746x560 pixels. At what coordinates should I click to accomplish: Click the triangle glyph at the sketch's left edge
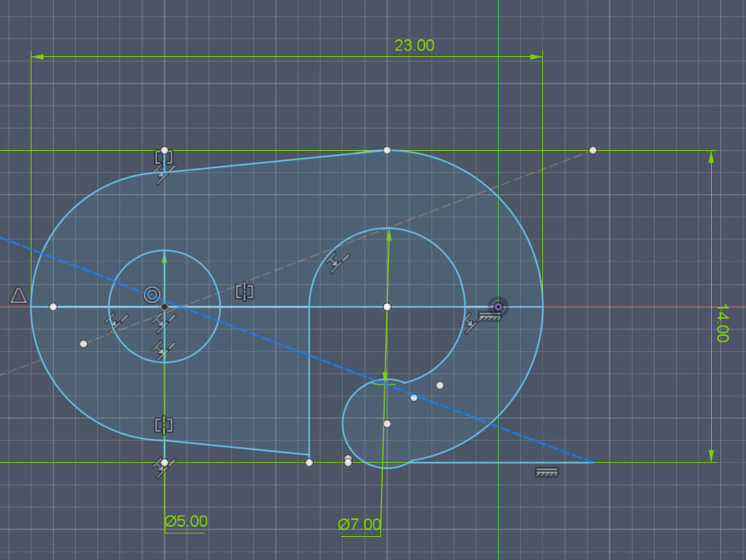(x=19, y=295)
